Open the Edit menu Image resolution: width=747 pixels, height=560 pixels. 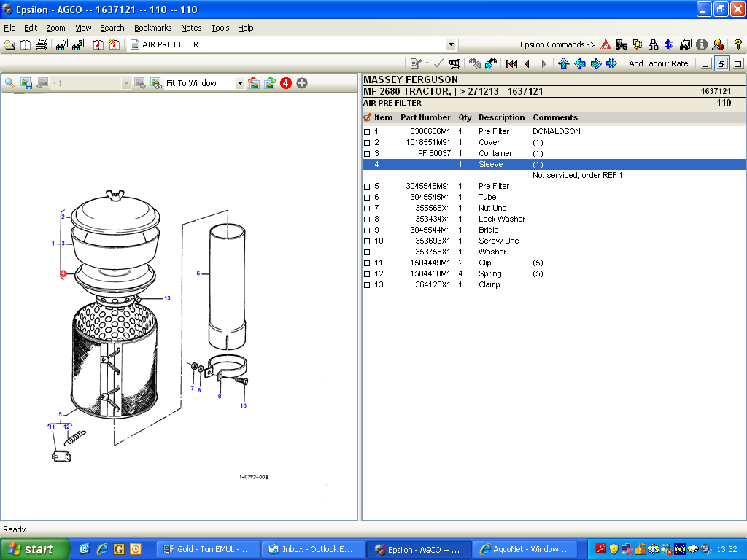(31, 28)
